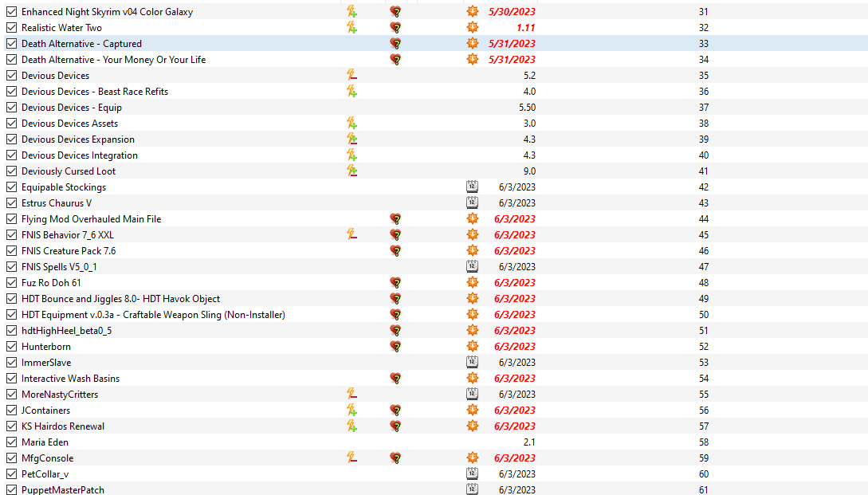This screenshot has height=495, width=868.
Task: Click version 5.50 of Devious Devices - Equip
Action: [x=527, y=108]
